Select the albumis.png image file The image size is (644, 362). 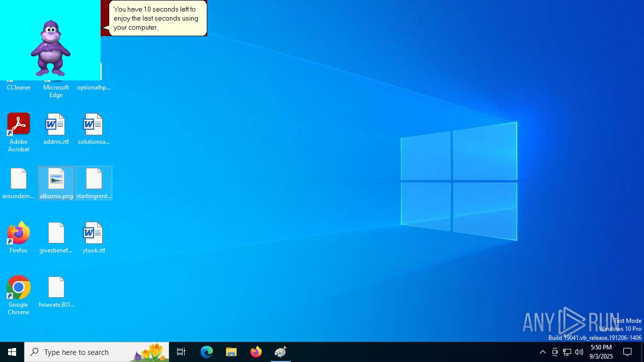pos(56,184)
